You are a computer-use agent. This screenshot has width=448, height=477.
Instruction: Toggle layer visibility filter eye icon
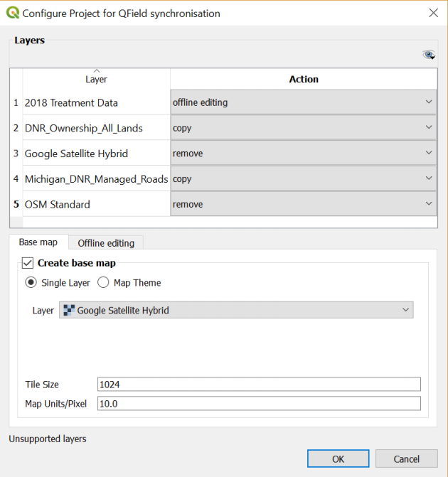pyautogui.click(x=429, y=55)
